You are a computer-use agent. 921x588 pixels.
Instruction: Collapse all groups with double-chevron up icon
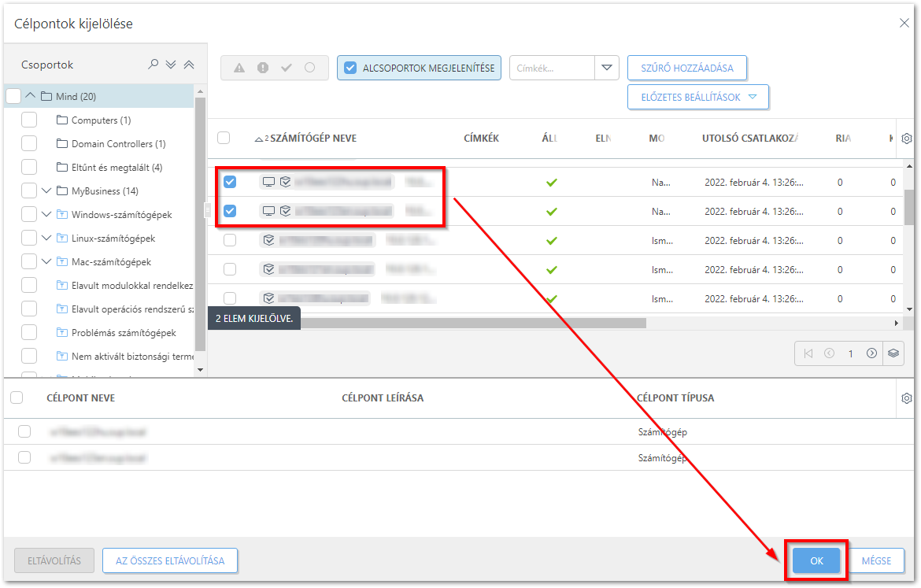point(189,65)
